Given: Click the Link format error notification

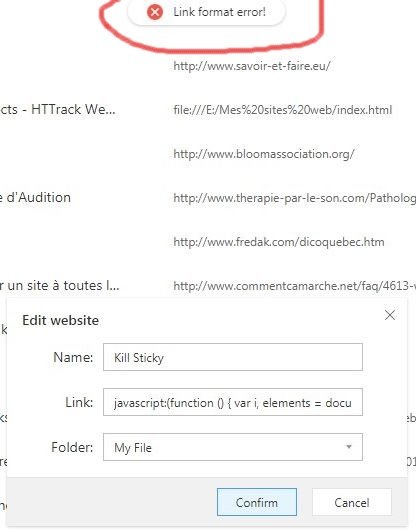Looking at the screenshot, I should click(207, 12).
